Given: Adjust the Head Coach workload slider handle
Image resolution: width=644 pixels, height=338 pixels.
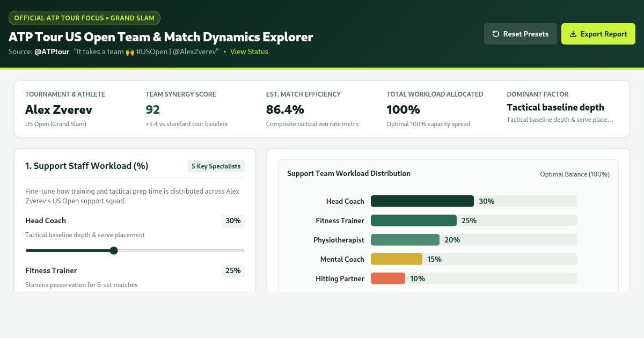Looking at the screenshot, I should 114,251.
